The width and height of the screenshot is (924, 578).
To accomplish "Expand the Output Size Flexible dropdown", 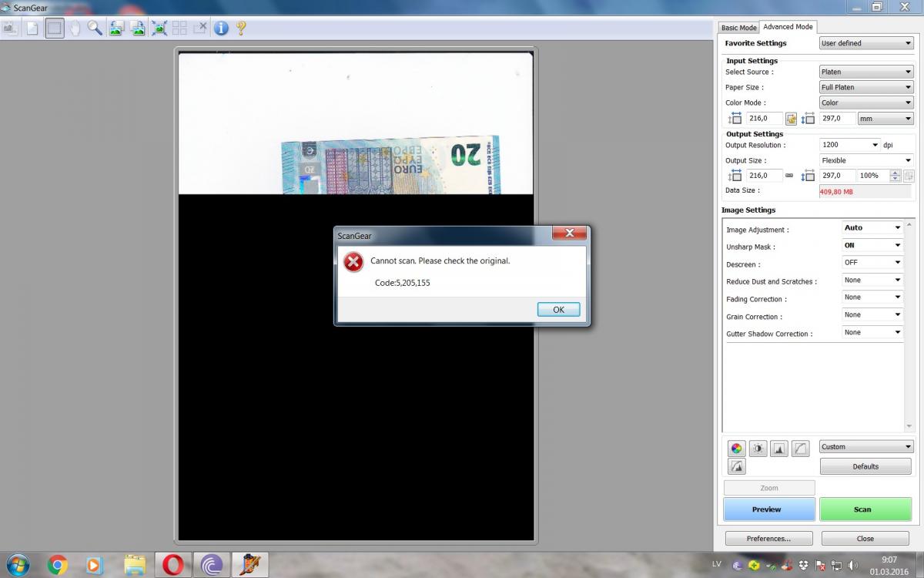I will (x=866, y=160).
